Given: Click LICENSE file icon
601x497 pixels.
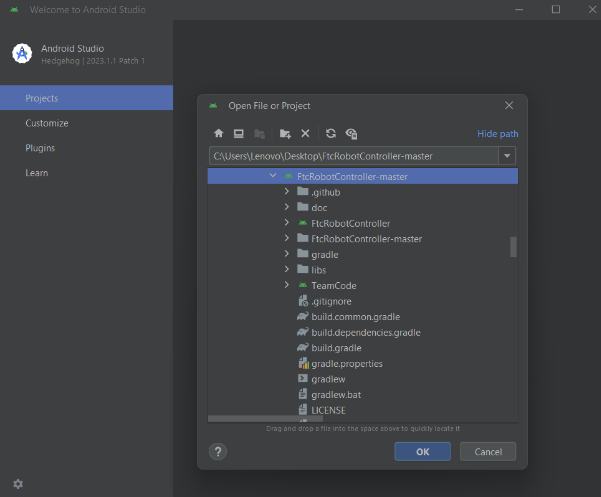Looking at the screenshot, I should coord(303,410).
